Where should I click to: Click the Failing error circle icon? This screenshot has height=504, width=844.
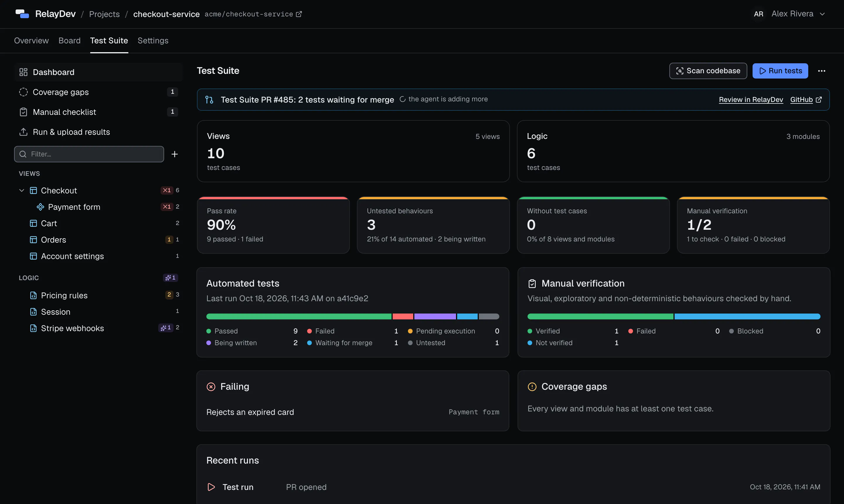coord(211,386)
